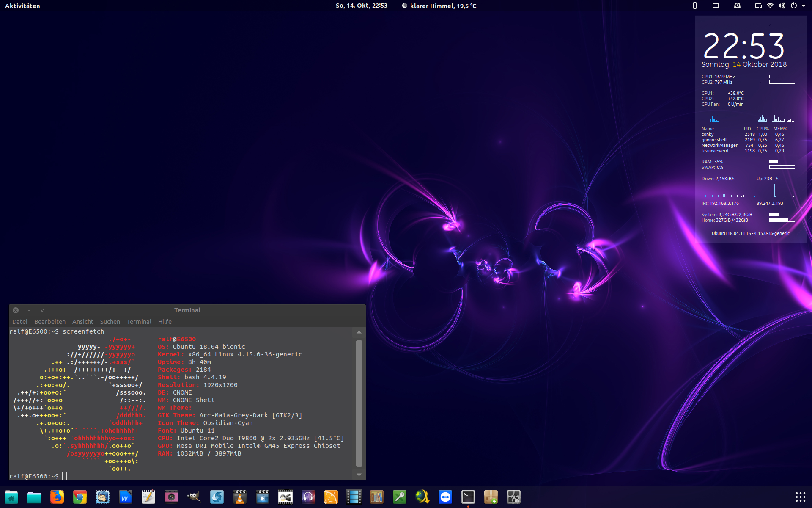
Task: Open Aktivitäten menu in top bar
Action: coord(23,5)
